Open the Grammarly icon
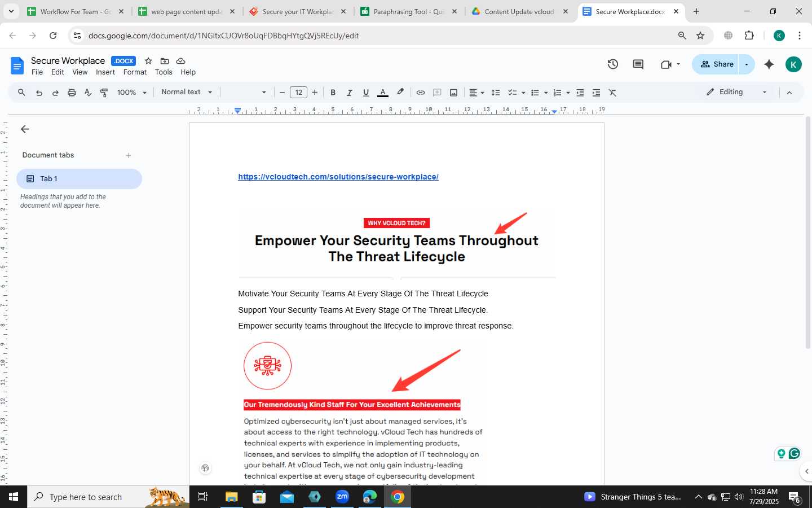The image size is (812, 508). pyautogui.click(x=795, y=453)
